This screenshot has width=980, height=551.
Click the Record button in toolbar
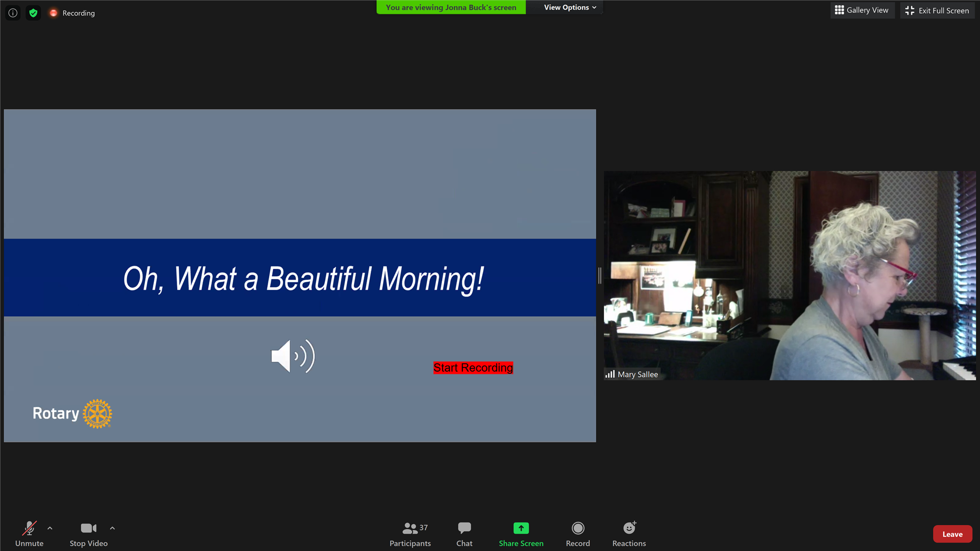click(578, 534)
